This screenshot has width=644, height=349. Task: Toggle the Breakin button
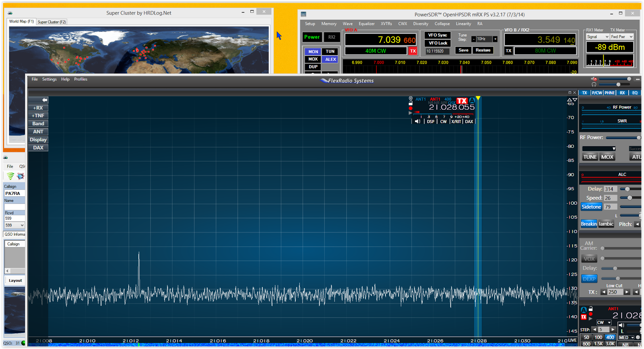pyautogui.click(x=589, y=224)
